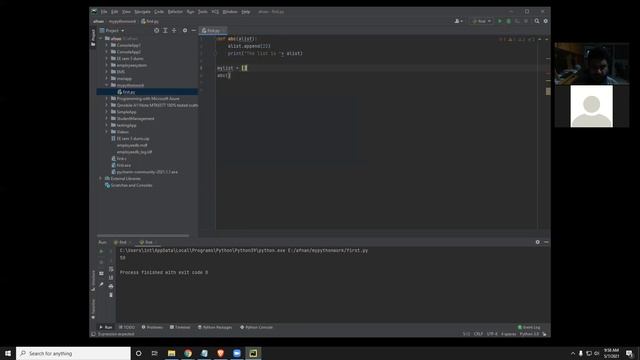This screenshot has width=640, height=360.
Task: Open the Terminal tool window
Action: pyautogui.click(x=180, y=327)
